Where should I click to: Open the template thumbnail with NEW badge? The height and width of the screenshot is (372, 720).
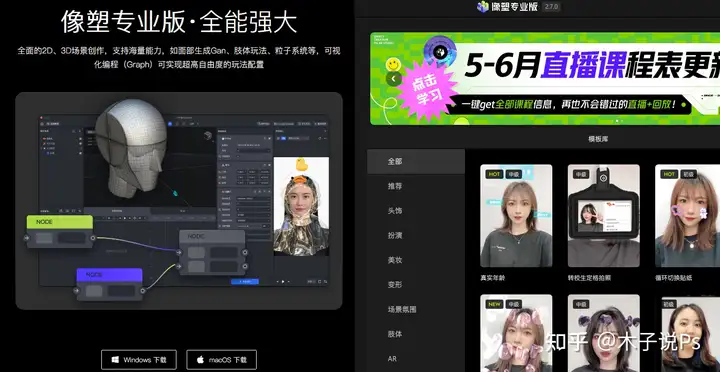point(516,333)
